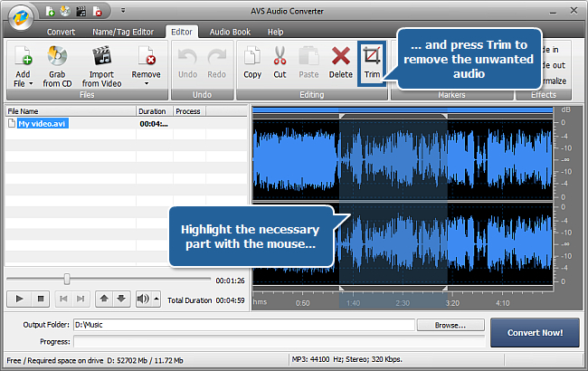
Task: Click the quick-access Add File icon
Action: click(x=51, y=12)
